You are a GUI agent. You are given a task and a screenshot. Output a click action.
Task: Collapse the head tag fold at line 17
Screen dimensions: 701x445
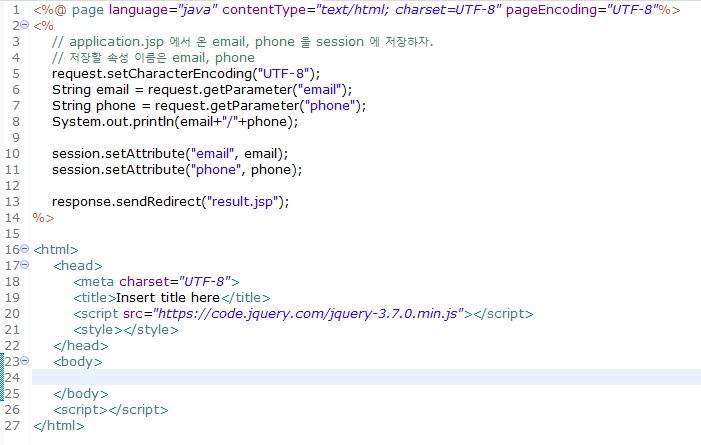(25, 265)
